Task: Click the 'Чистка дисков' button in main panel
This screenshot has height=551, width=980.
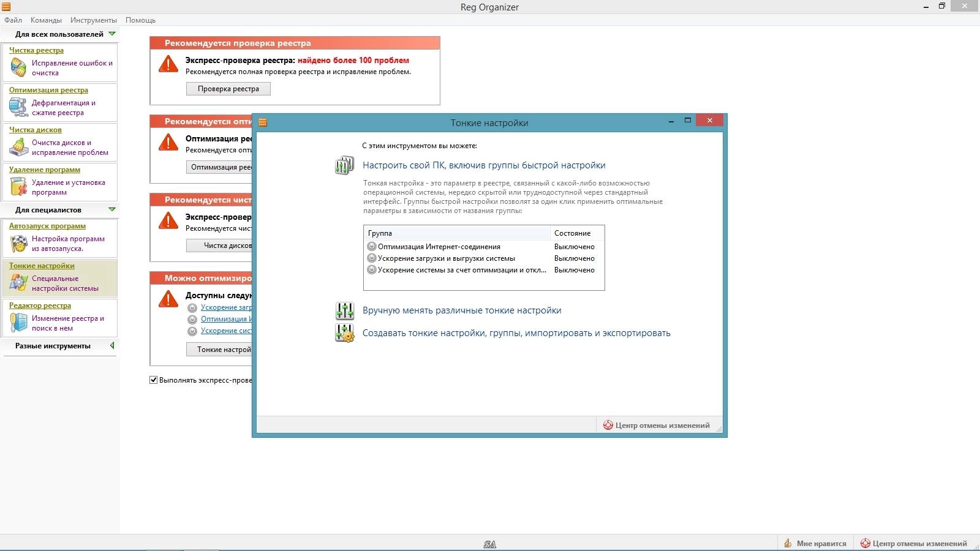Action: click(x=219, y=246)
